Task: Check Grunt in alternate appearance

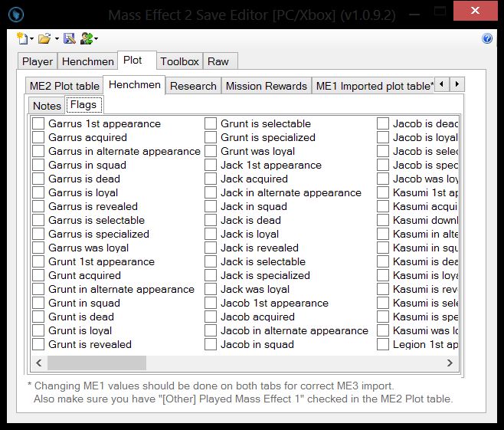Action: click(38, 290)
